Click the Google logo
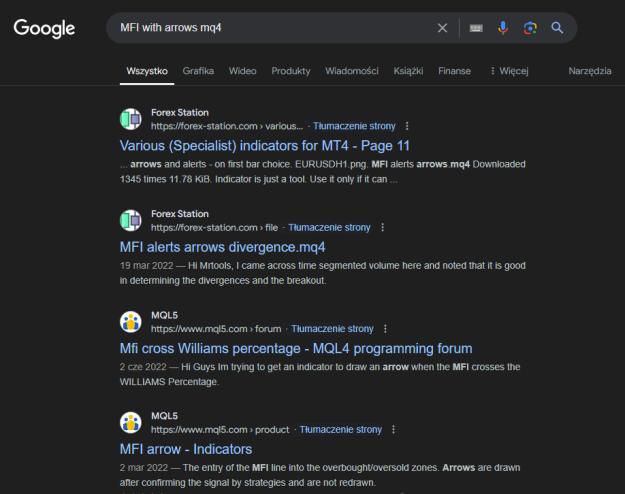Viewport: 625px width, 494px height. pyautogui.click(x=44, y=28)
